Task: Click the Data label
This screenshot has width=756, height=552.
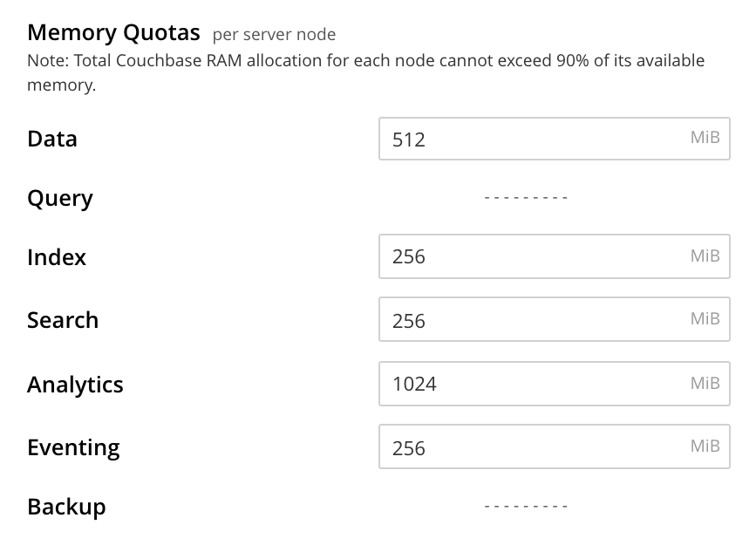Action: [52, 140]
